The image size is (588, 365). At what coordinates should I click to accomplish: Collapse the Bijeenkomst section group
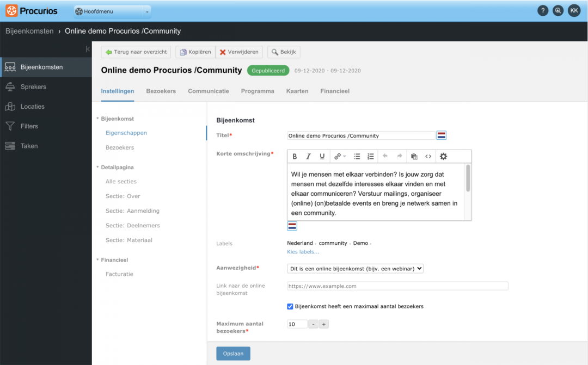pos(97,119)
